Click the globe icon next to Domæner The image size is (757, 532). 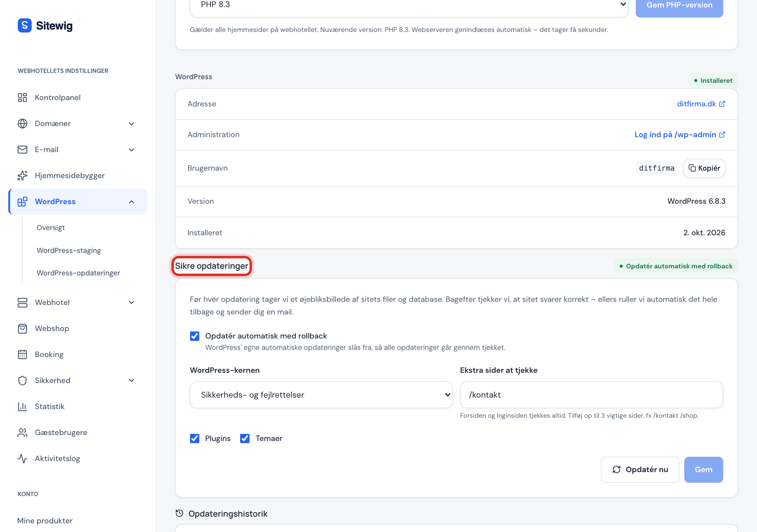coord(22,123)
